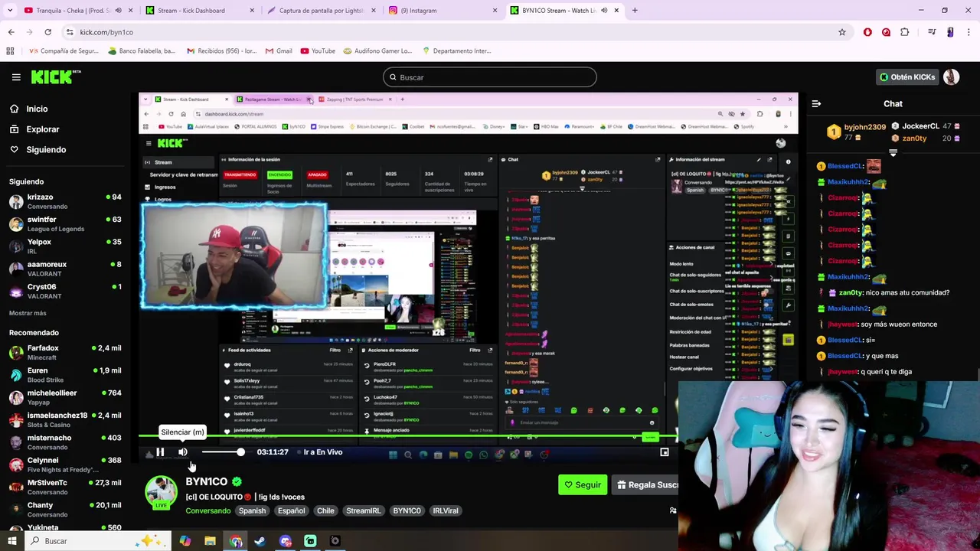The height and width of the screenshot is (551, 980).
Task: Open Chrome from the taskbar
Action: pyautogui.click(x=236, y=541)
